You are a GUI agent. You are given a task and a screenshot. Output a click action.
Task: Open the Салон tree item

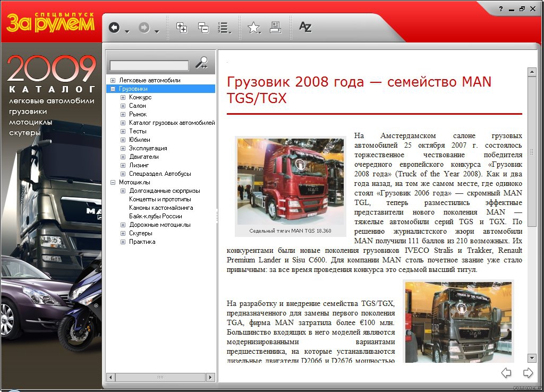coord(138,106)
